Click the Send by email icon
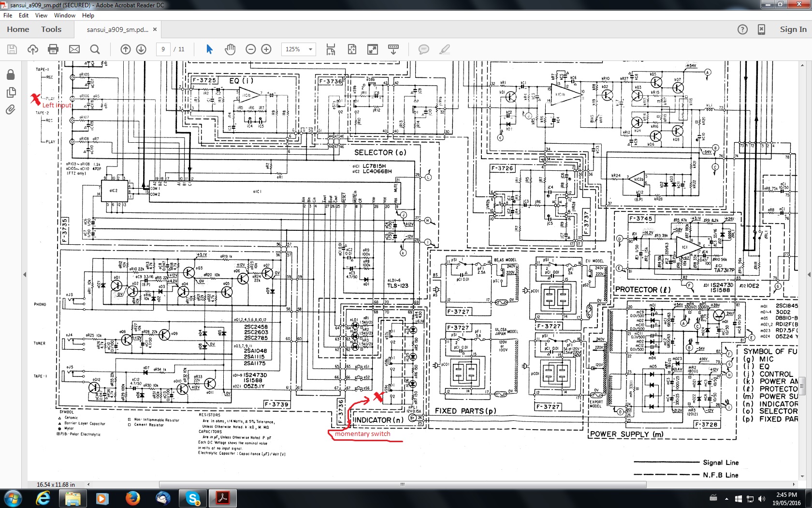812x508 pixels. click(74, 49)
